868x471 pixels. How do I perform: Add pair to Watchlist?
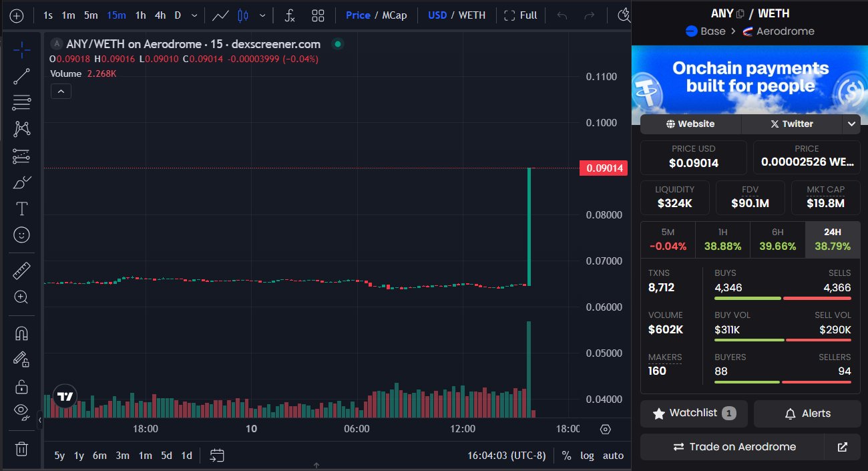pos(694,414)
